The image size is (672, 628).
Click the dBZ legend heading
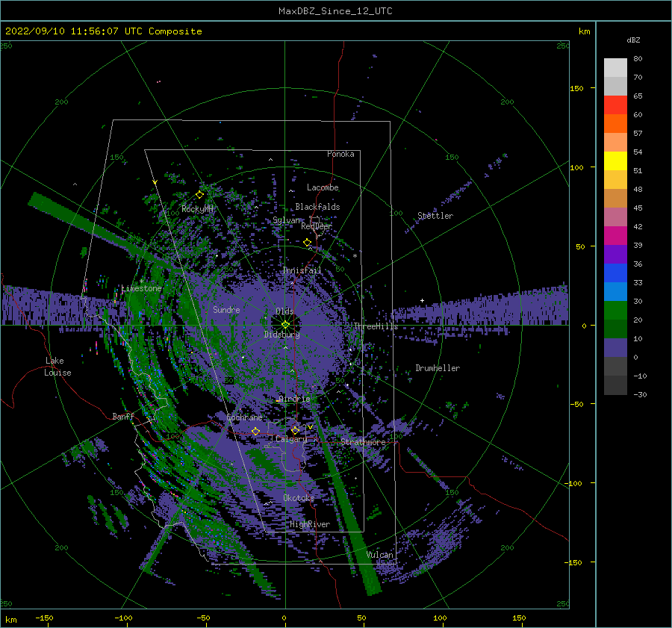[x=633, y=40]
